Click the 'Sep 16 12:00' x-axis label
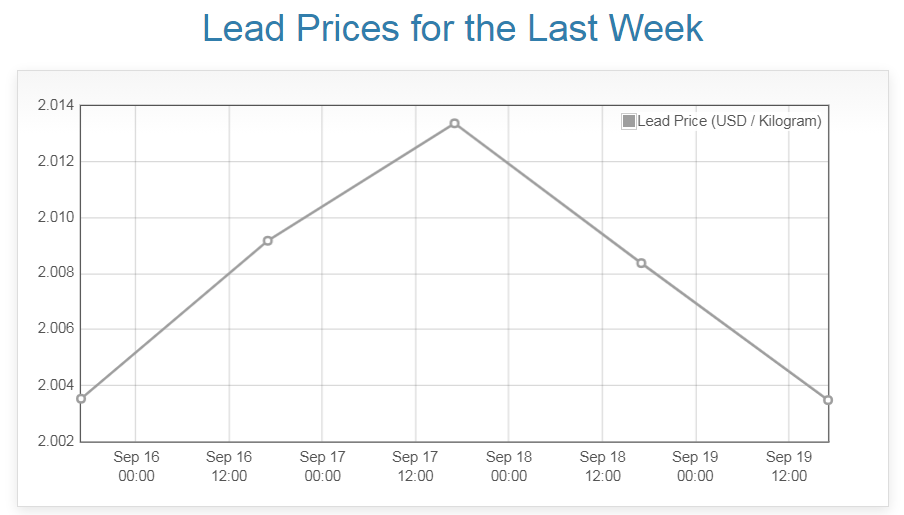The image size is (904, 515). click(x=229, y=466)
